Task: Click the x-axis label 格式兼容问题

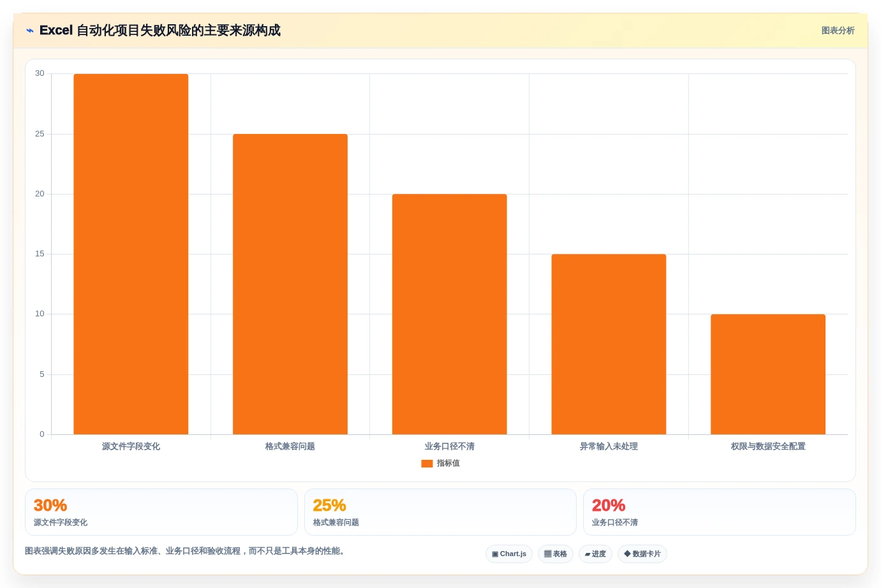Action: point(290,446)
